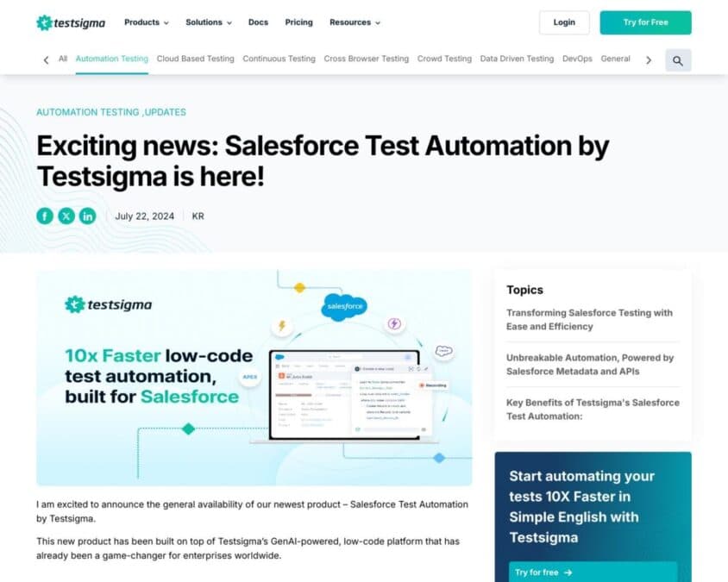The image size is (728, 582).
Task: Jump to Key Benefits topic
Action: pos(593,410)
